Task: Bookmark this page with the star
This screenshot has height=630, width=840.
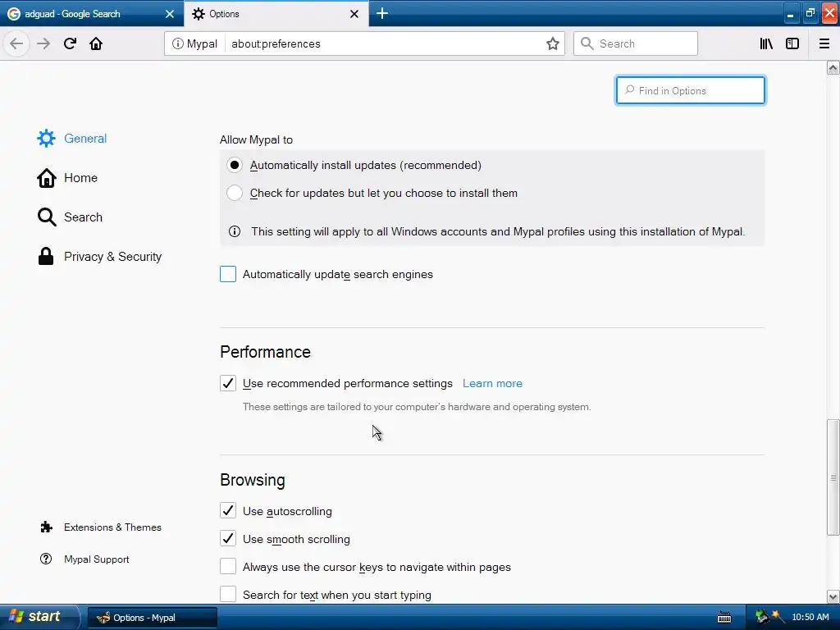Action: pos(553,43)
